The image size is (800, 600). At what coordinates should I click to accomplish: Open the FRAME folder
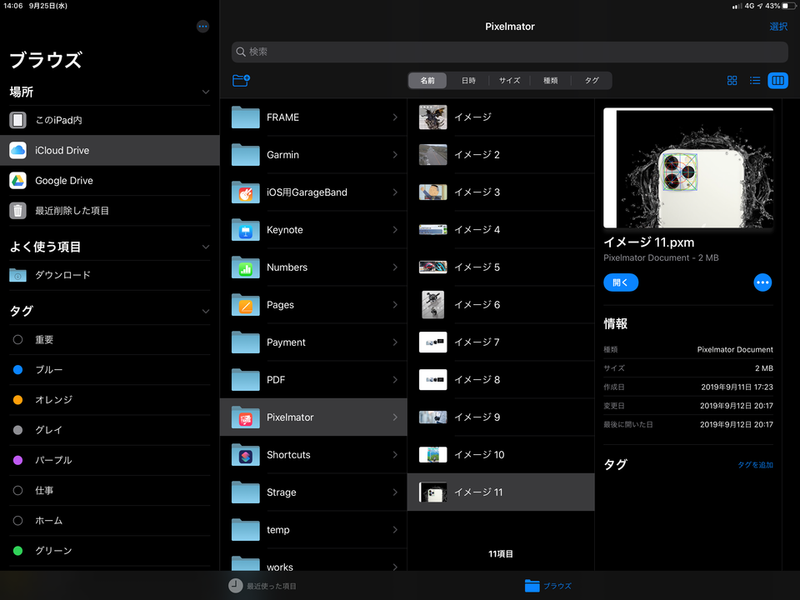tap(314, 117)
